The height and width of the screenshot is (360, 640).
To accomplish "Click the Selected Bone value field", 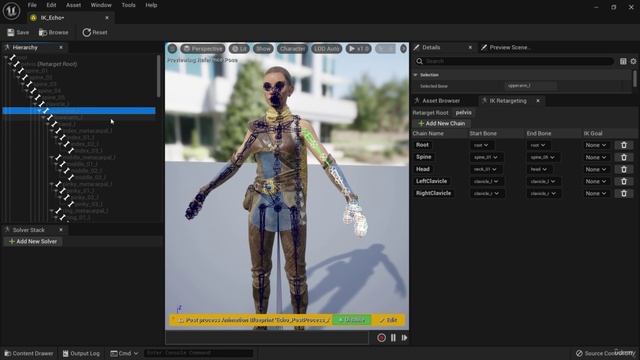I will [x=531, y=86].
